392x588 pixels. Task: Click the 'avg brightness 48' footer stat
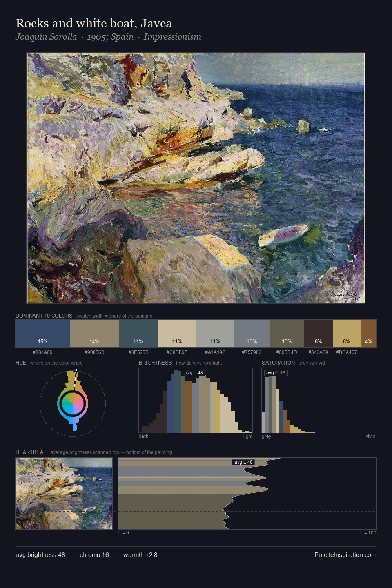40,555
